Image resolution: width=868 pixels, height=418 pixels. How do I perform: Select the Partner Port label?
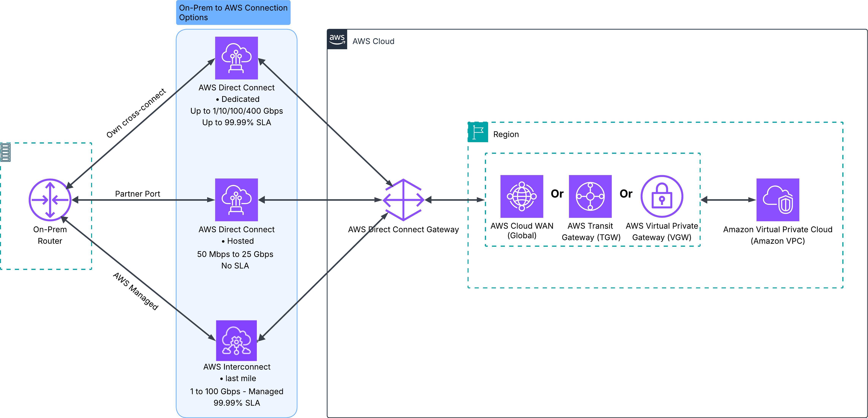[138, 194]
